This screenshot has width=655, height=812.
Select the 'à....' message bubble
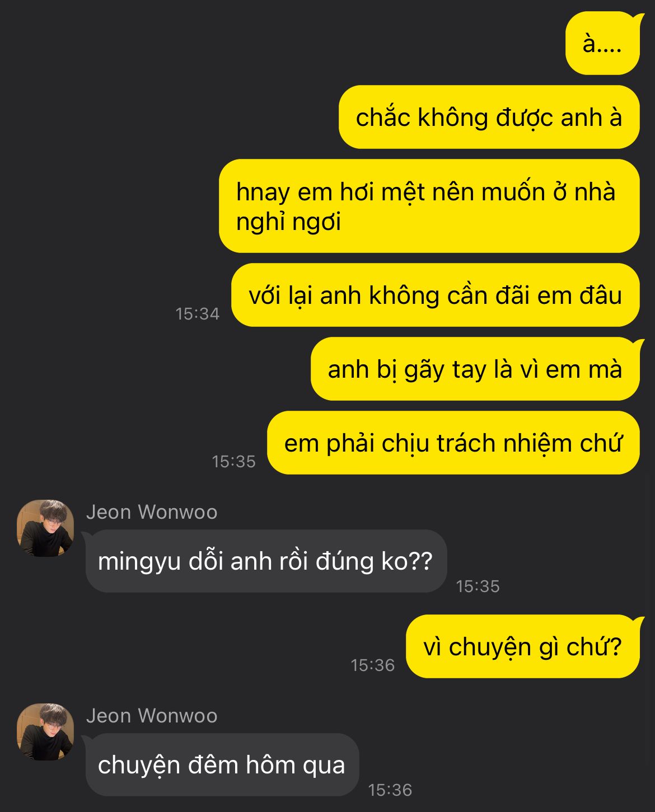pos(602,43)
